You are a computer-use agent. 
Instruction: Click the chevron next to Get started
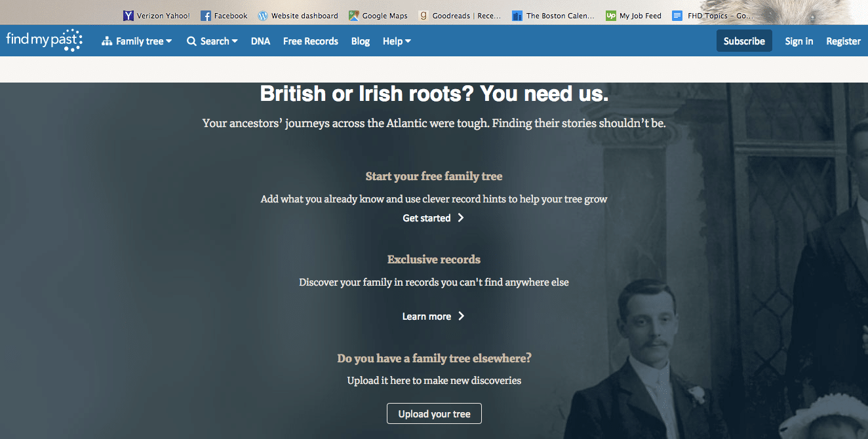461,218
